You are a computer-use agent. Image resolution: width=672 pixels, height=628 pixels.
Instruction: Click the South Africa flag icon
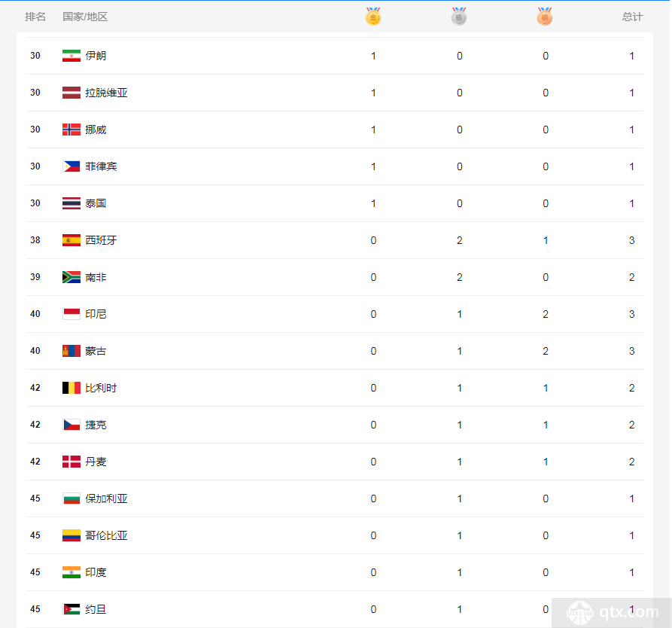pos(71,277)
